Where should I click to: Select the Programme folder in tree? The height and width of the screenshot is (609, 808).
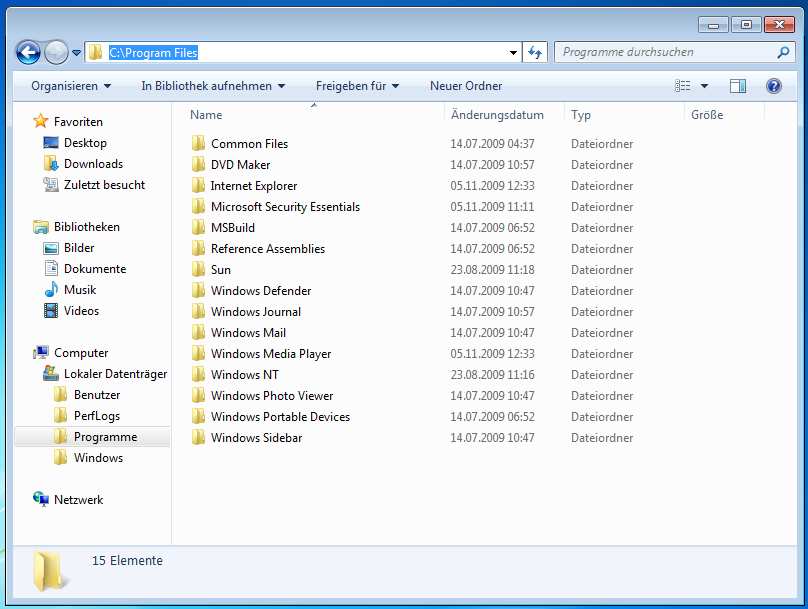coord(105,437)
